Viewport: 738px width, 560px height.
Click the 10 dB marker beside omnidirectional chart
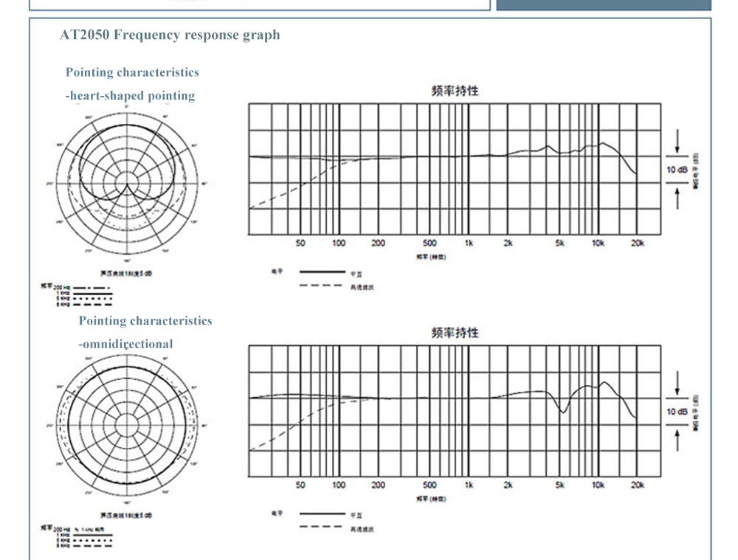[677, 412]
